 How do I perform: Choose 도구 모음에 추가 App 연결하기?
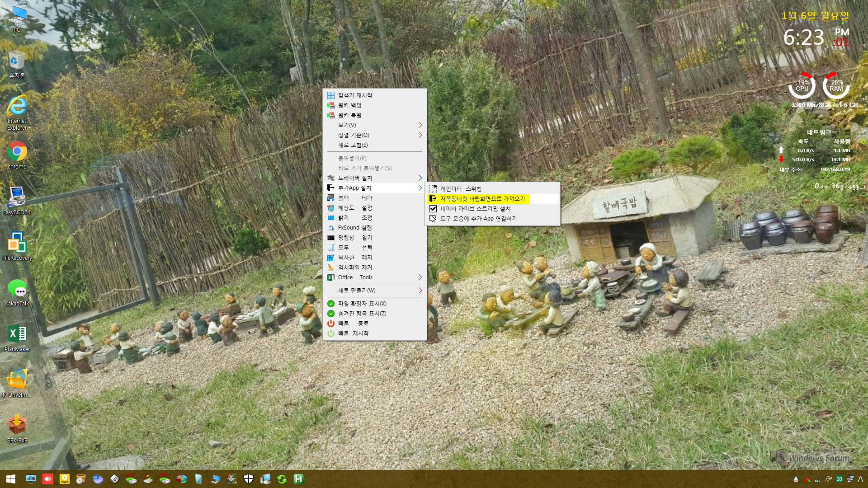coord(493,219)
